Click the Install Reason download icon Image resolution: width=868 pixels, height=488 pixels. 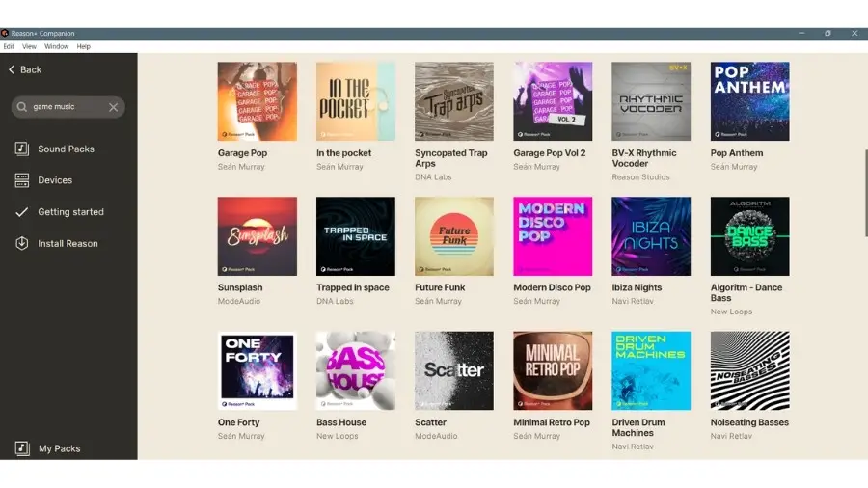(21, 243)
